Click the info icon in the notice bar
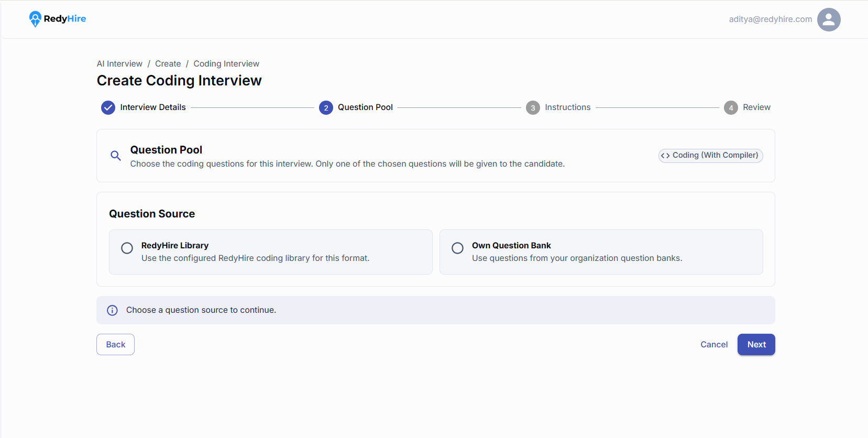 point(112,310)
